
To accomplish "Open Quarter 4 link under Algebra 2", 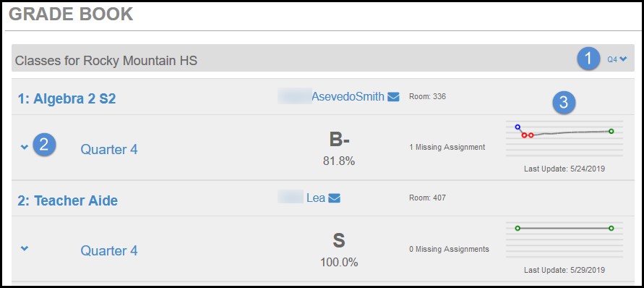I will [109, 149].
